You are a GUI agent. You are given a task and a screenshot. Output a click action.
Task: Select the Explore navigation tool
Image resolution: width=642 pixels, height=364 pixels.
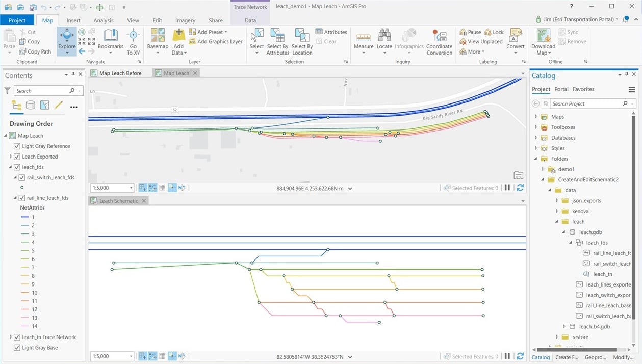coord(66,41)
